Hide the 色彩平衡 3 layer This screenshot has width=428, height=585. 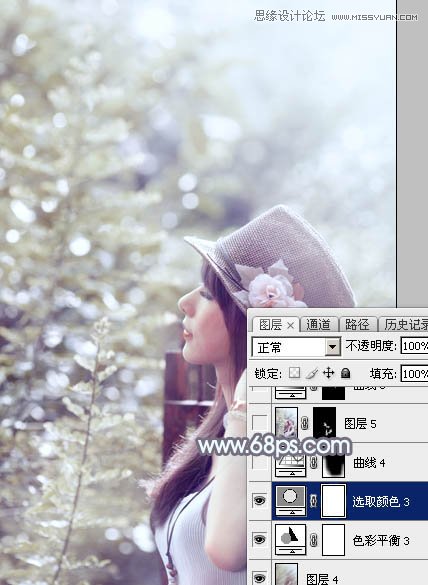[259, 539]
